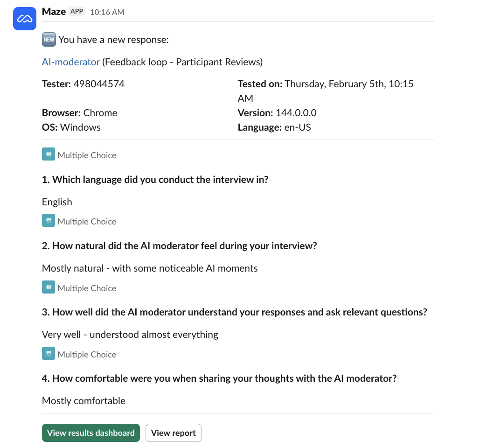Click the Maze app avatar icon

point(25,19)
